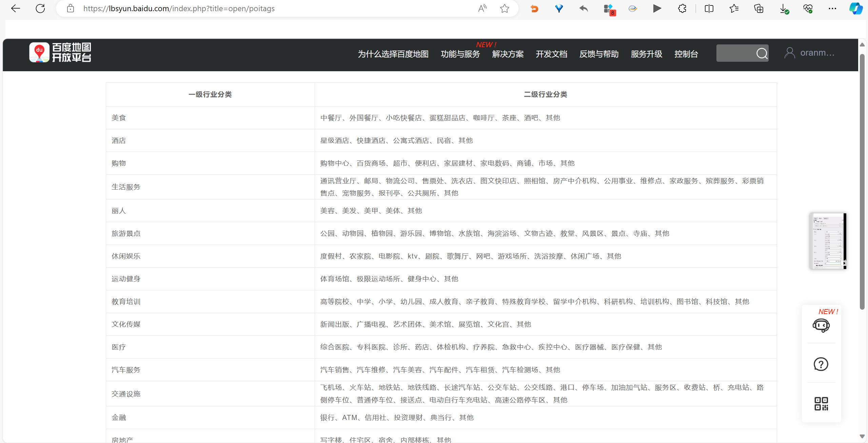Click 为什么选择百度地图 link
Image resolution: width=868 pixels, height=443 pixels.
pos(393,54)
